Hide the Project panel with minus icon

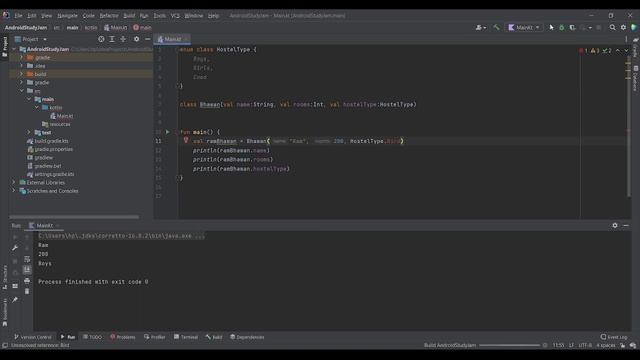click(x=147, y=39)
